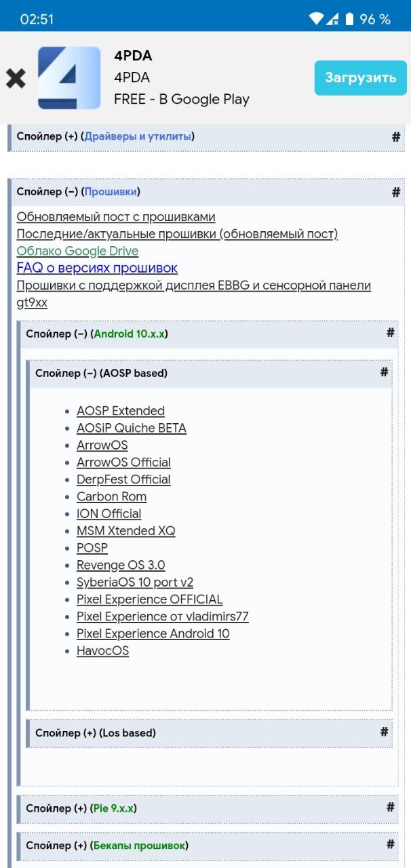Click the # anchor of AOSP based spoiler
This screenshot has height=868, width=411.
384,372
